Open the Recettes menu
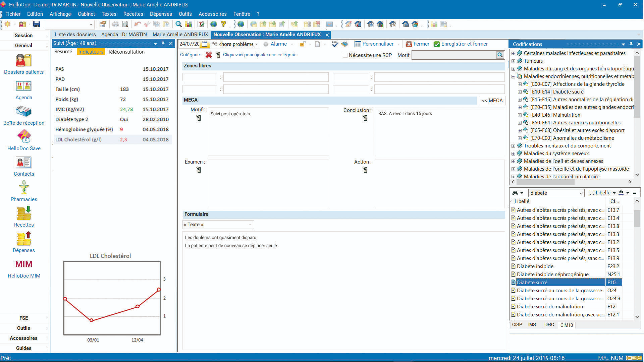644x362 pixels. click(133, 14)
